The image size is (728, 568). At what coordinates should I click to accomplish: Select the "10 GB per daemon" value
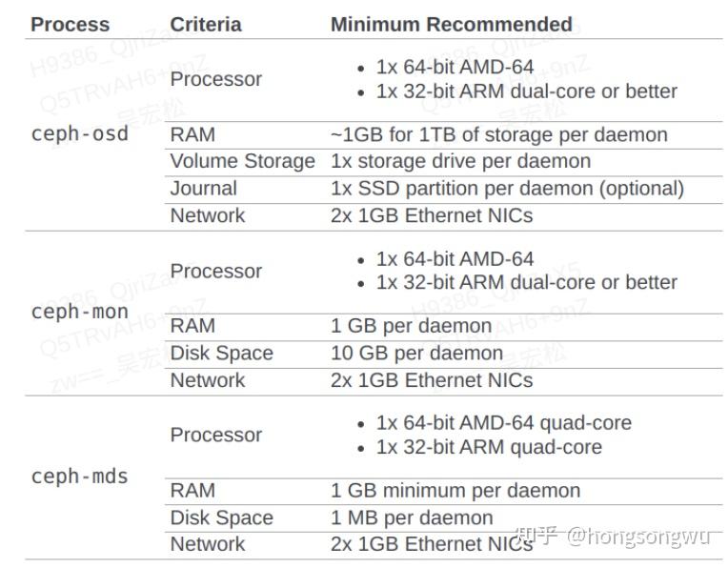pyautogui.click(x=416, y=353)
